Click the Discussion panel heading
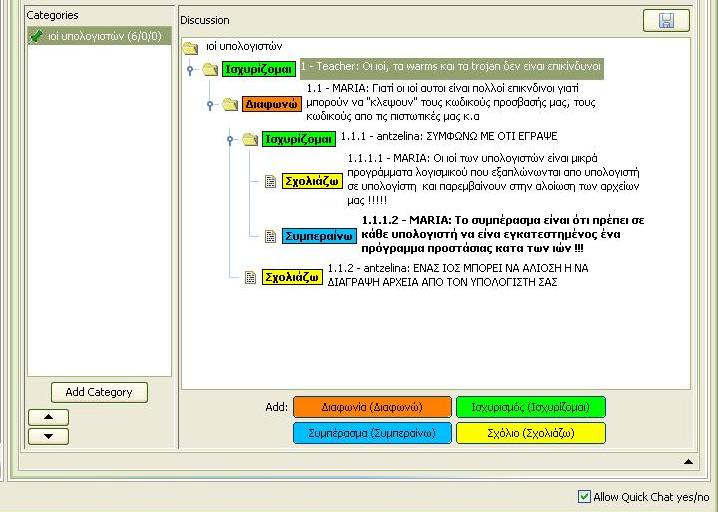 coord(205,21)
